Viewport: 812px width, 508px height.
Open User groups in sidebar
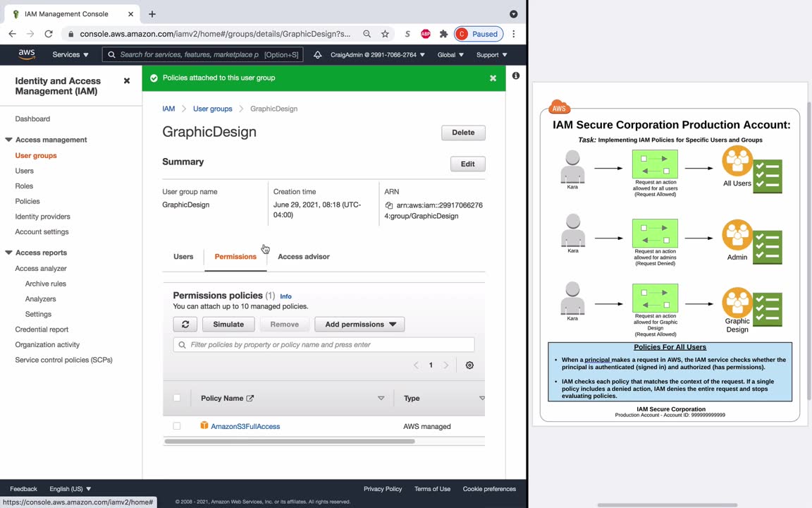pyautogui.click(x=36, y=155)
